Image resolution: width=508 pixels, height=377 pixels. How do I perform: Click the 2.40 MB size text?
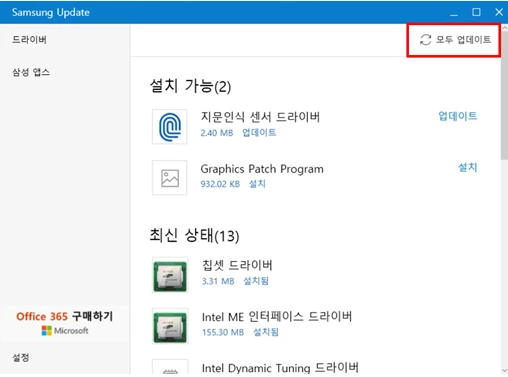(217, 133)
